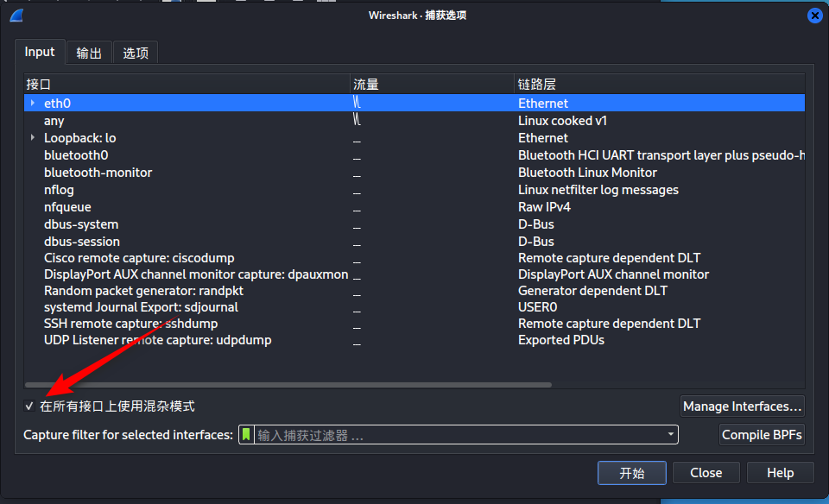Click 'DisplayPort AUX channel monitor' link-layer cell
The width and height of the screenshot is (829, 504).
click(x=613, y=274)
